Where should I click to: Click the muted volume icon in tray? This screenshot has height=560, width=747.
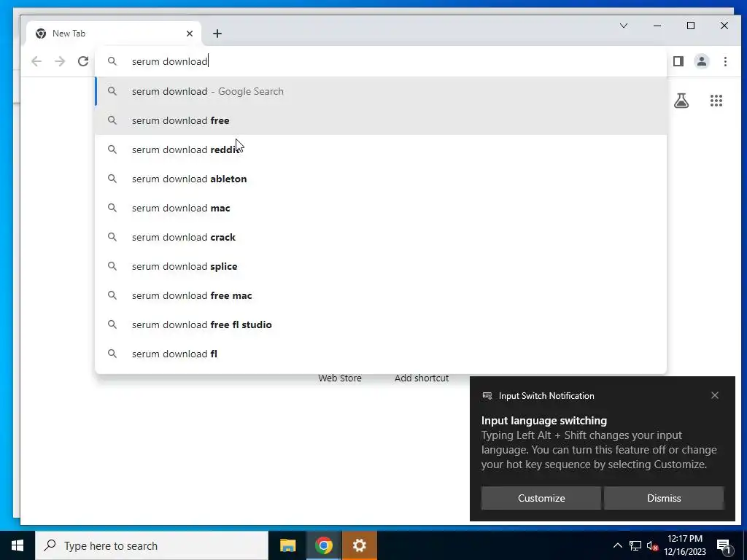[652, 545]
